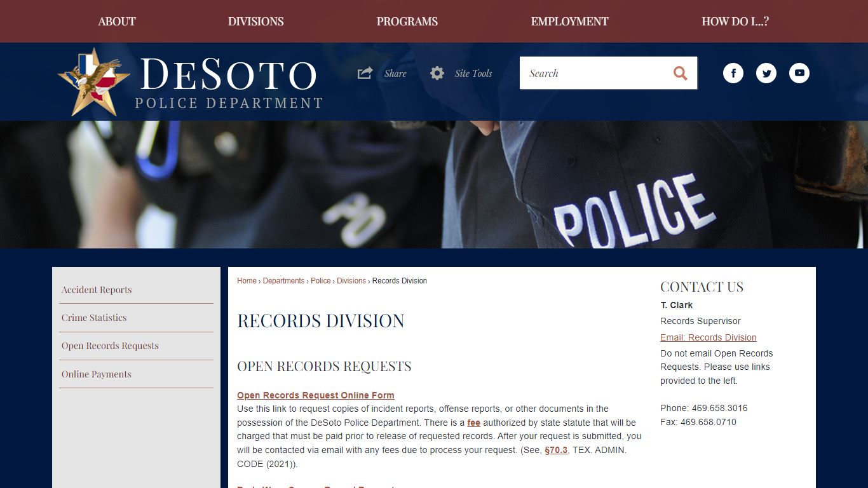
Task: Open the YouTube channel icon
Action: coord(799,73)
